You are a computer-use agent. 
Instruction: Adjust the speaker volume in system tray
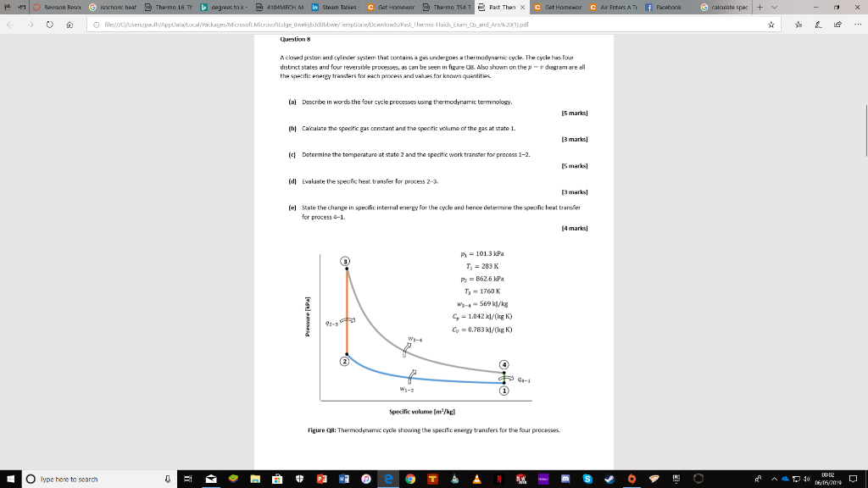click(x=805, y=480)
